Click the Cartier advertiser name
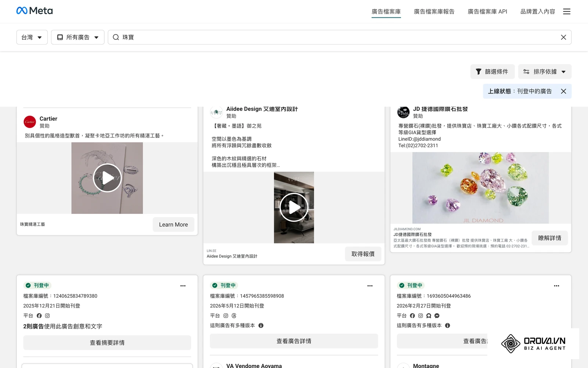 49,118
